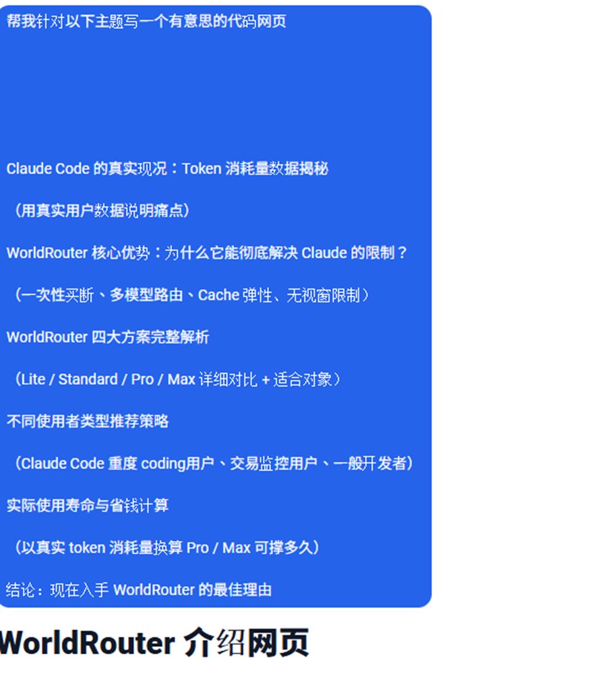Click the prompt line '帮我针对以下主题写一个有意思的代码网页'
616x694 pixels.
(146, 21)
